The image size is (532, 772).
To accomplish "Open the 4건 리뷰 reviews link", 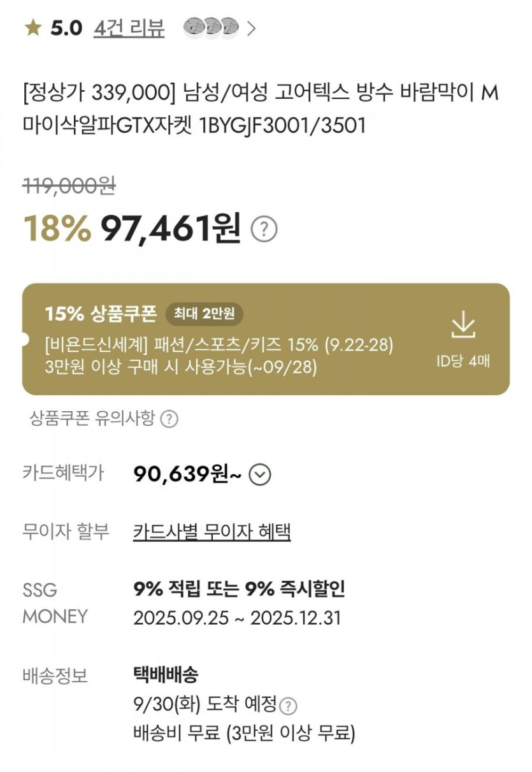I will pyautogui.click(x=129, y=28).
